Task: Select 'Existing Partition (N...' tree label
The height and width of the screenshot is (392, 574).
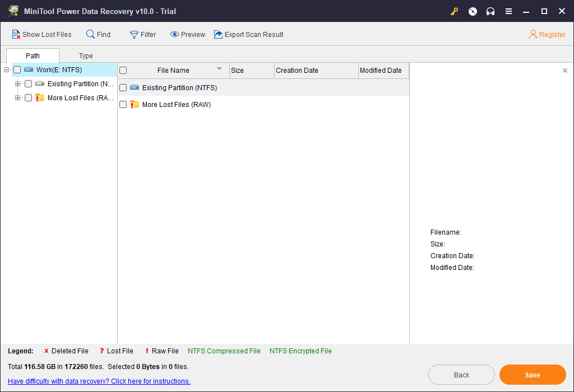Action: (x=81, y=84)
